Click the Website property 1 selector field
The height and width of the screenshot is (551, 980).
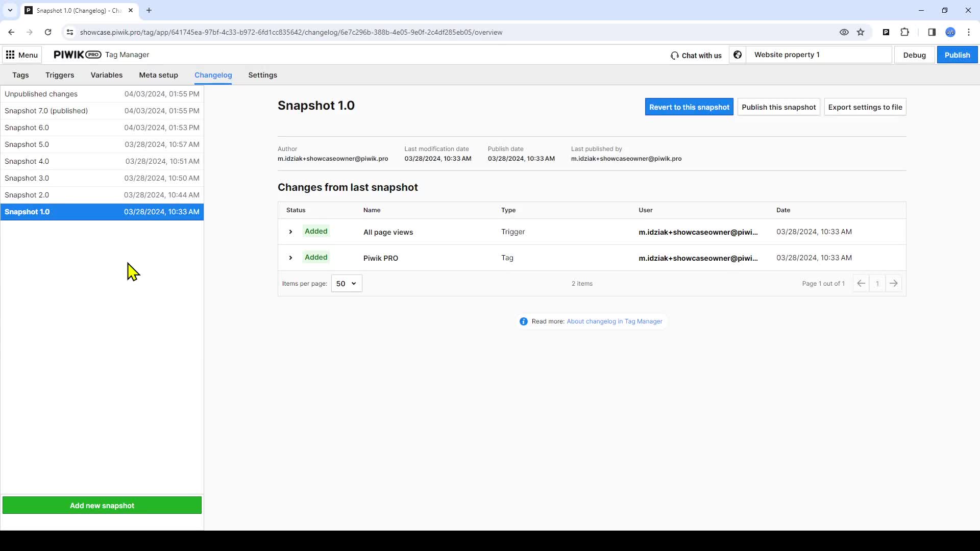click(x=819, y=55)
